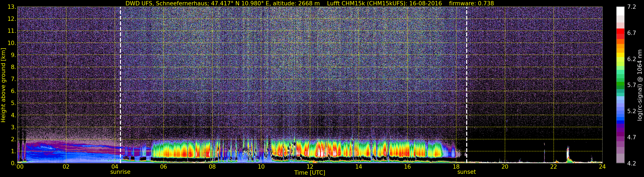Click the 'sunrise' label below the time axis
The image size is (644, 177).
coord(120,172)
